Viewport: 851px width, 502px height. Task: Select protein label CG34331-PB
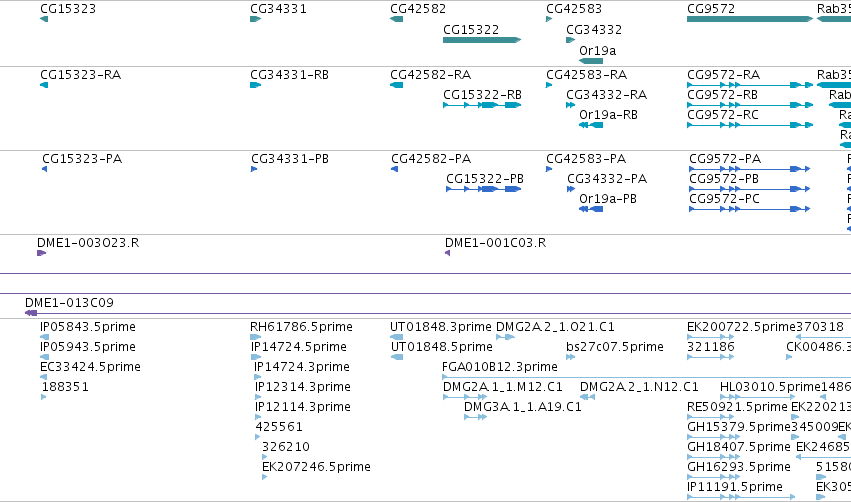(290, 158)
